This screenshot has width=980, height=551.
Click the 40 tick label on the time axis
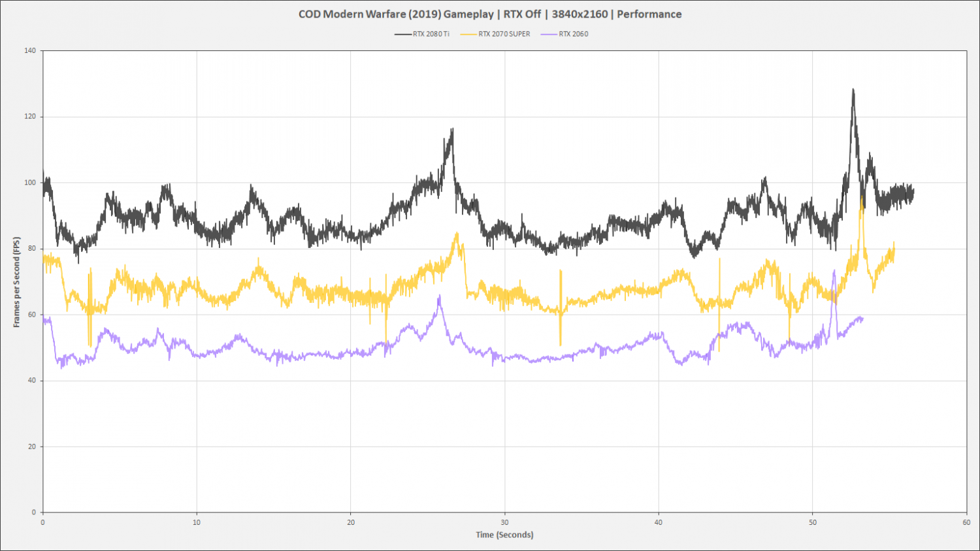click(x=659, y=522)
